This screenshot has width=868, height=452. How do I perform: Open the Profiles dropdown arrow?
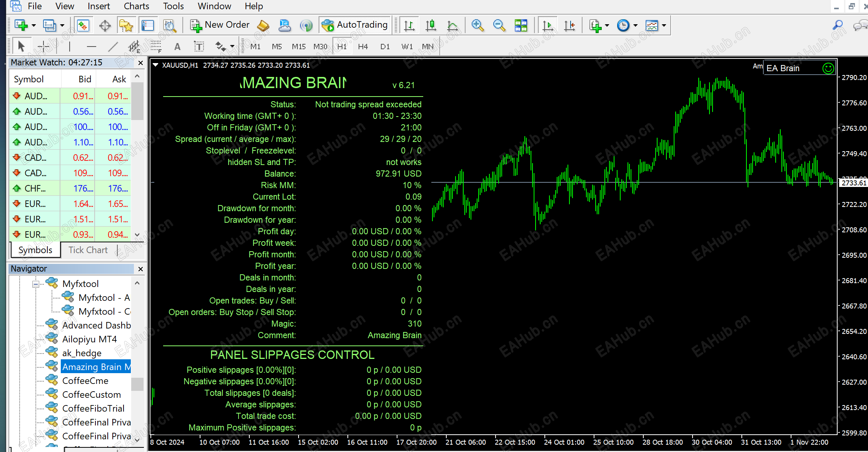[62, 25]
